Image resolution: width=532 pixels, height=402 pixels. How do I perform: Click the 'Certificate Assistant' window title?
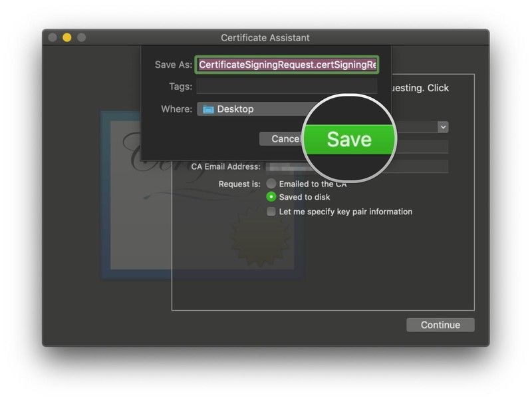pyautogui.click(x=265, y=38)
